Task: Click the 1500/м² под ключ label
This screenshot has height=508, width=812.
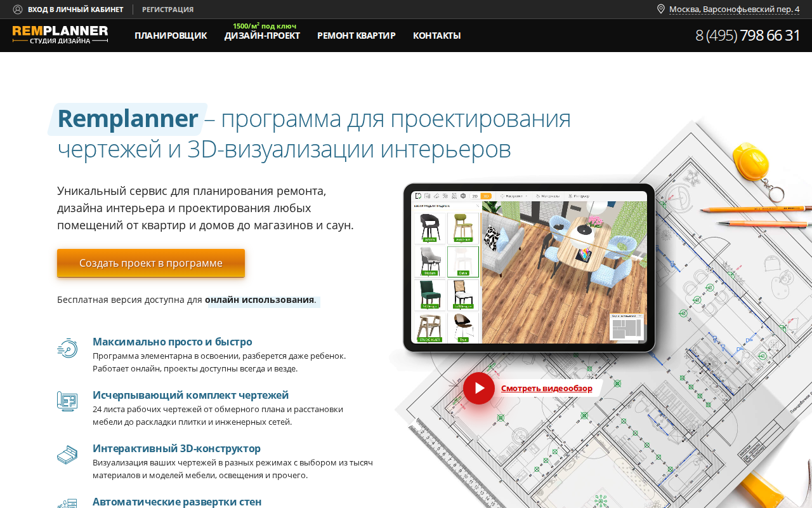Action: pyautogui.click(x=265, y=26)
